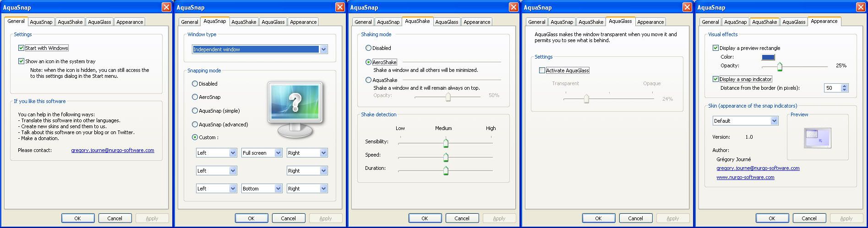Screen dimensions: 868x228
Task: Toggle Display a snap indicator checkbox
Action: pos(715,79)
